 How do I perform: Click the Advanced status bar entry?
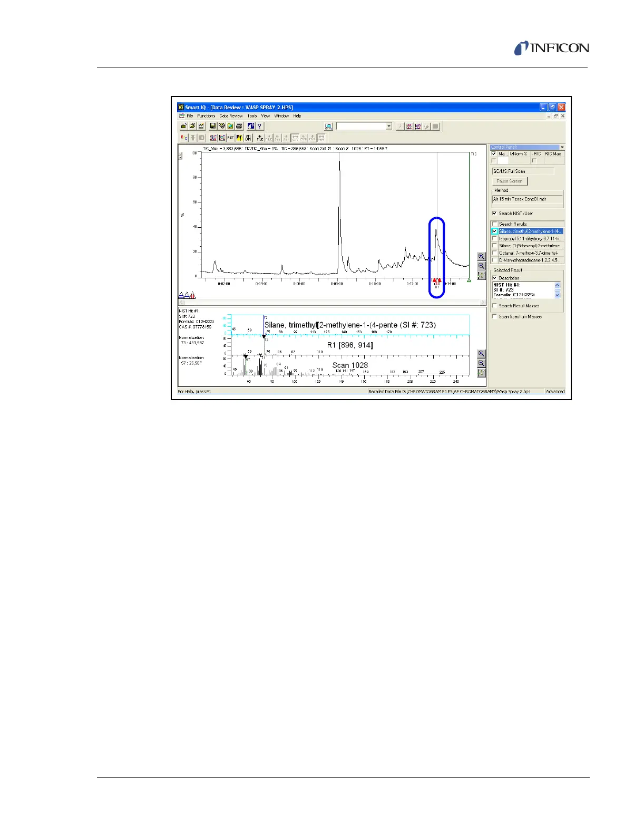555,392
